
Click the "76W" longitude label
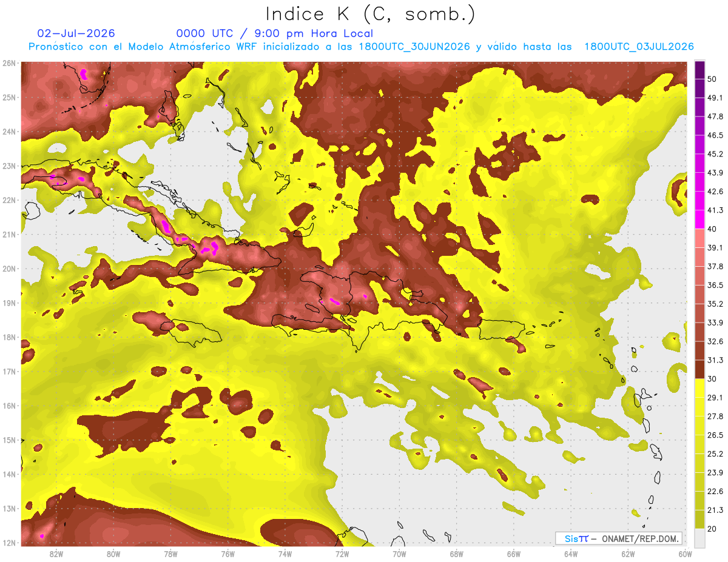(228, 554)
